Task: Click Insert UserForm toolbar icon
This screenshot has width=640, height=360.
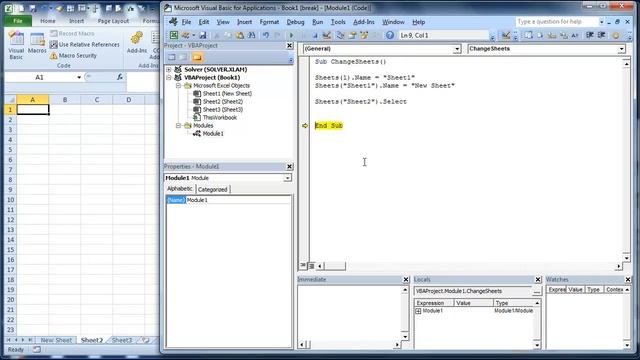Action: point(185,36)
